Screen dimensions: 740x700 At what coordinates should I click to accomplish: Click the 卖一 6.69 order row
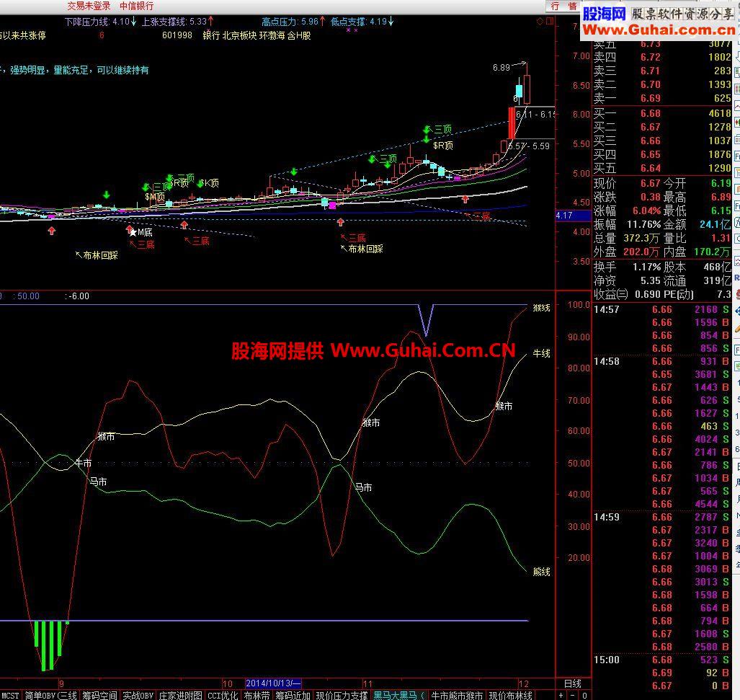coord(662,99)
